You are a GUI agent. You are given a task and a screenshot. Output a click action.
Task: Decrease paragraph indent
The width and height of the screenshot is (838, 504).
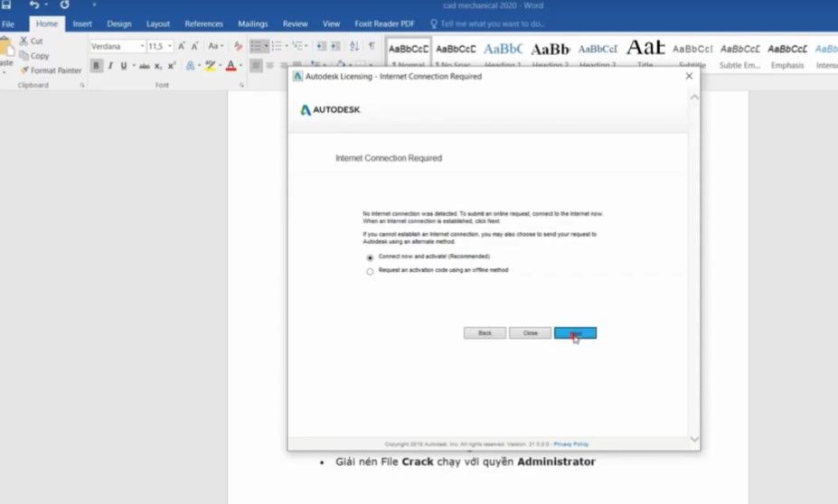pos(321,46)
